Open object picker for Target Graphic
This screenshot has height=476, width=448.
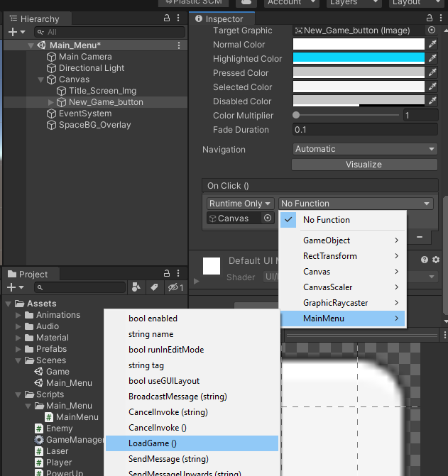point(431,30)
